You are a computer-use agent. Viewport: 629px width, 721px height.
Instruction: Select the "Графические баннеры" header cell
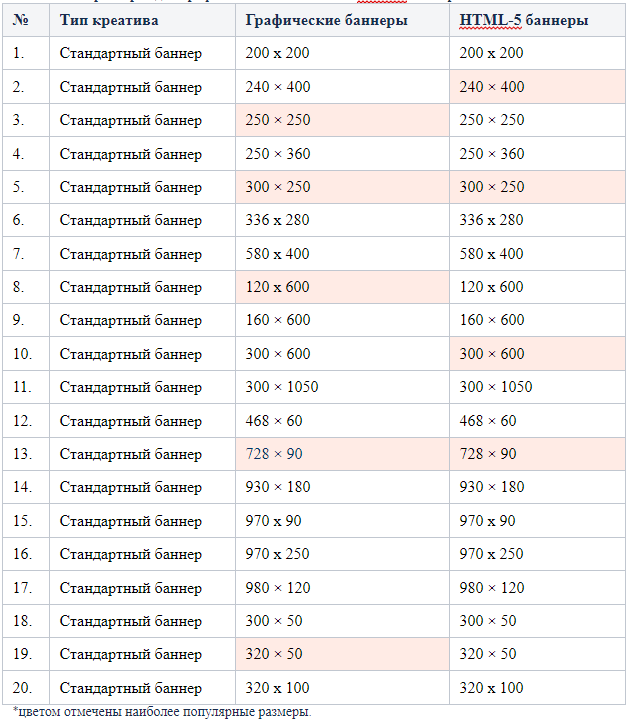tap(343, 20)
